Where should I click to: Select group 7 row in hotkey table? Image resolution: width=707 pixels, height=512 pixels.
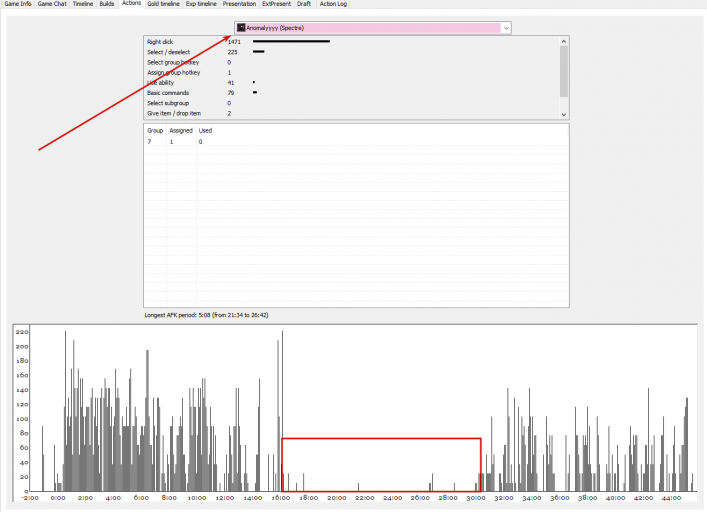click(356, 142)
